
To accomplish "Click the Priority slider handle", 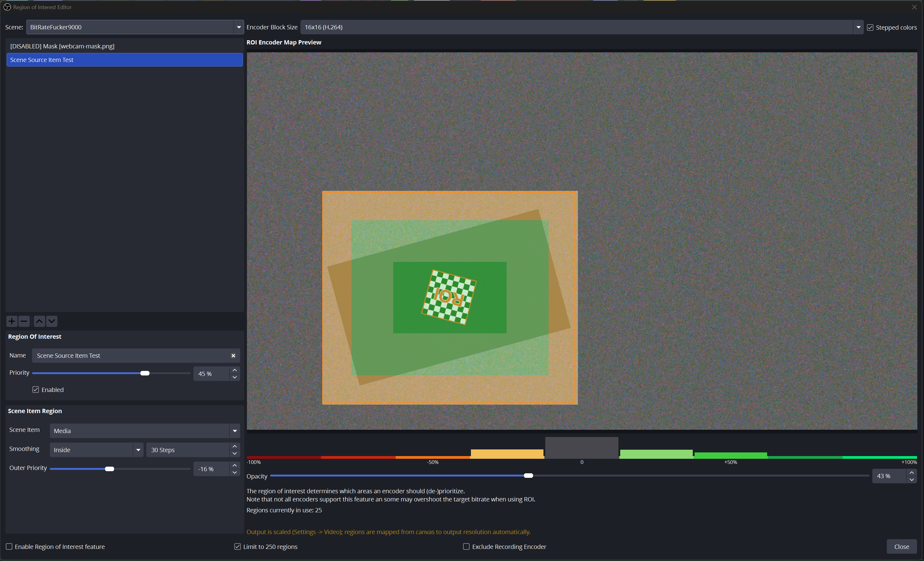I will tap(145, 373).
